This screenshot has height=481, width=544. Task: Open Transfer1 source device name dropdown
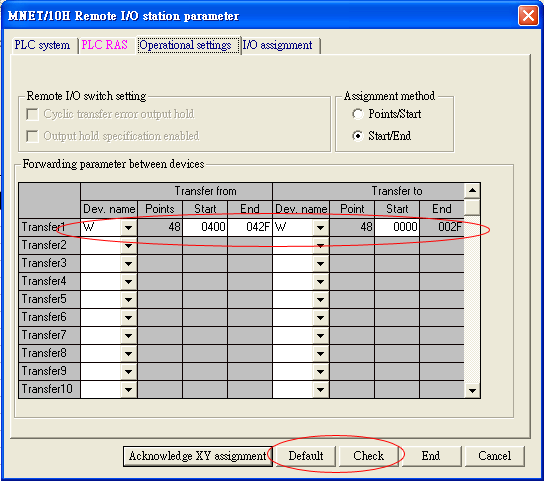(x=128, y=228)
